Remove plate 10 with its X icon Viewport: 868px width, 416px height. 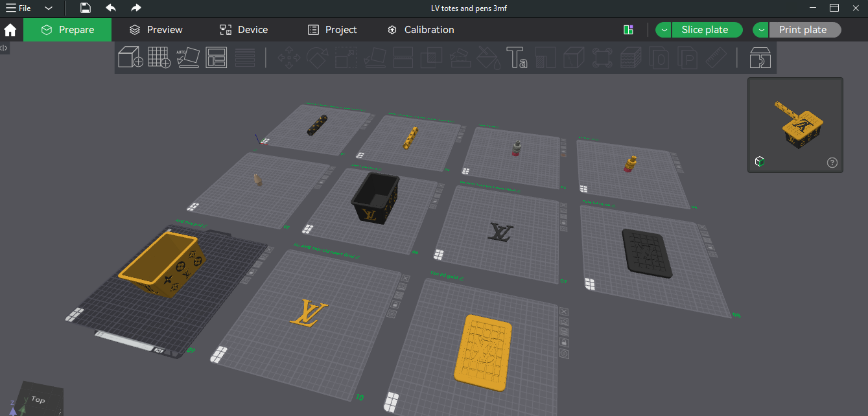tap(405, 277)
